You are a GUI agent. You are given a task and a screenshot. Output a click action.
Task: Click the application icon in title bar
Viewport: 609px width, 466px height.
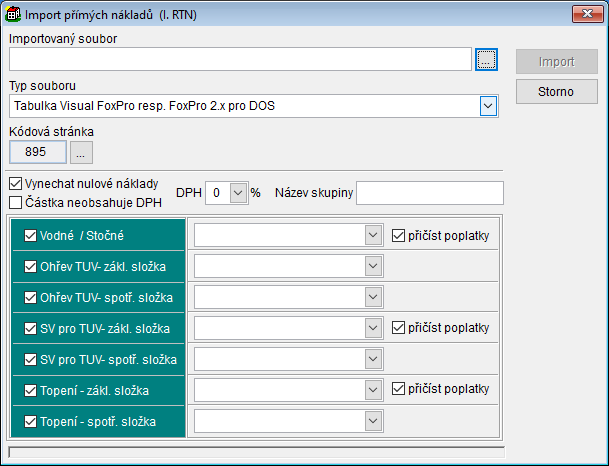pyautogui.click(x=12, y=14)
